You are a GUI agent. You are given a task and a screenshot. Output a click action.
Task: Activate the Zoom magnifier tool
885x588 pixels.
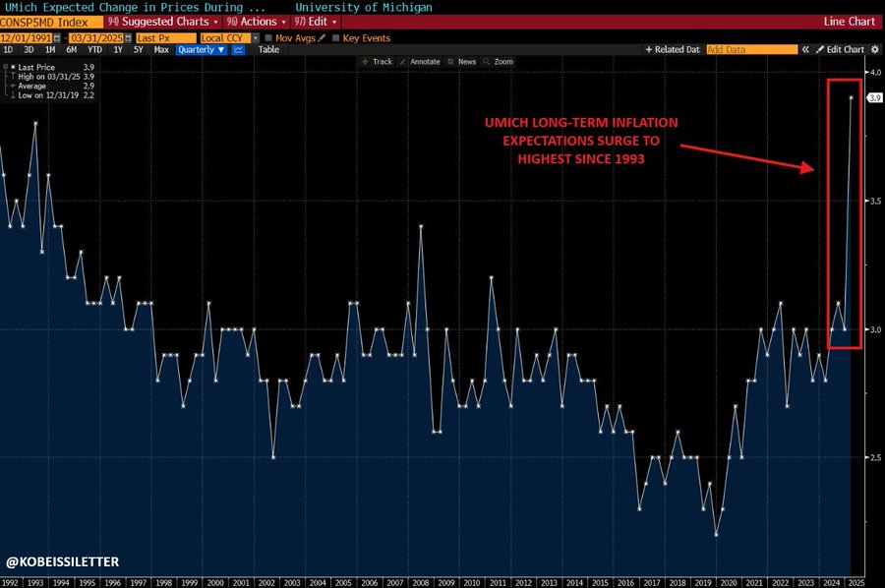(x=499, y=62)
